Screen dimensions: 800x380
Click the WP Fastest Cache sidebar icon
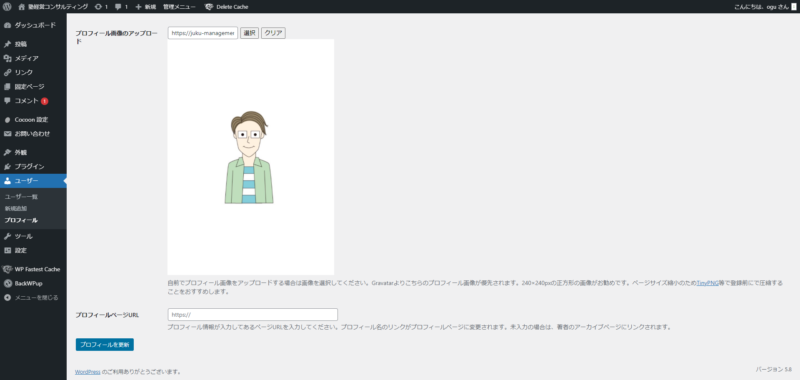pos(7,269)
